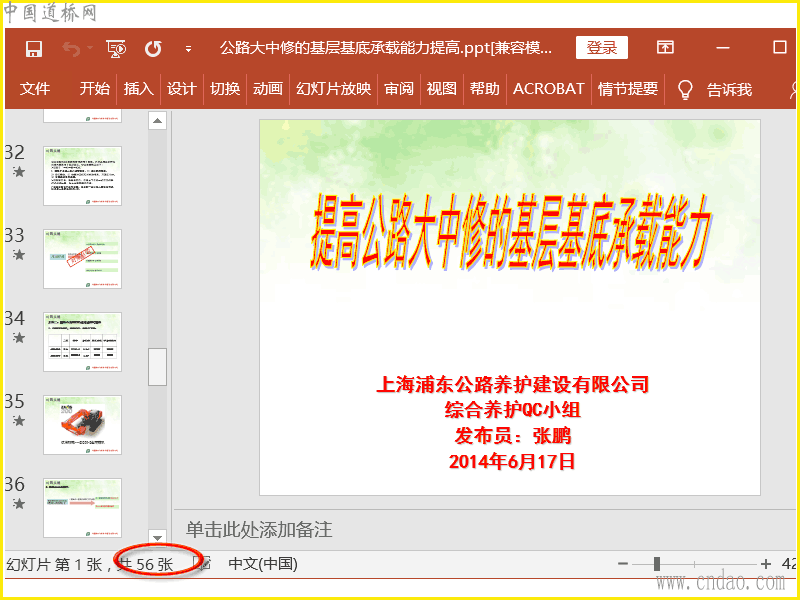Click the Redo/Repeat circular arrow icon
The height and width of the screenshot is (600, 800).
click(x=153, y=48)
